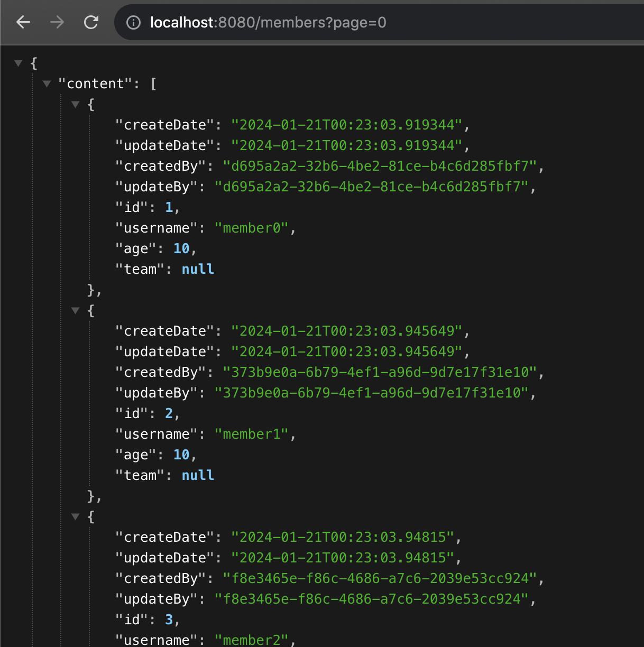The image size is (644, 647).
Task: Select updateDate value ending 94815
Action: click(x=343, y=558)
